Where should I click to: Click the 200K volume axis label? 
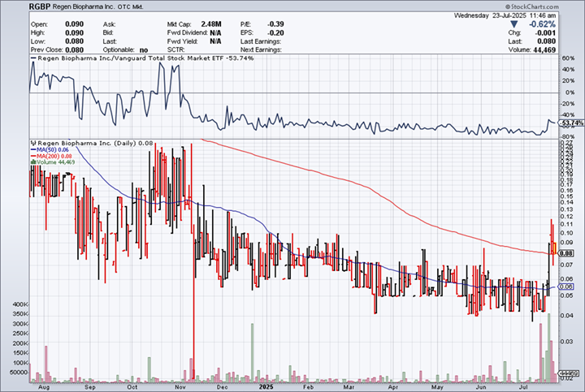20,343
